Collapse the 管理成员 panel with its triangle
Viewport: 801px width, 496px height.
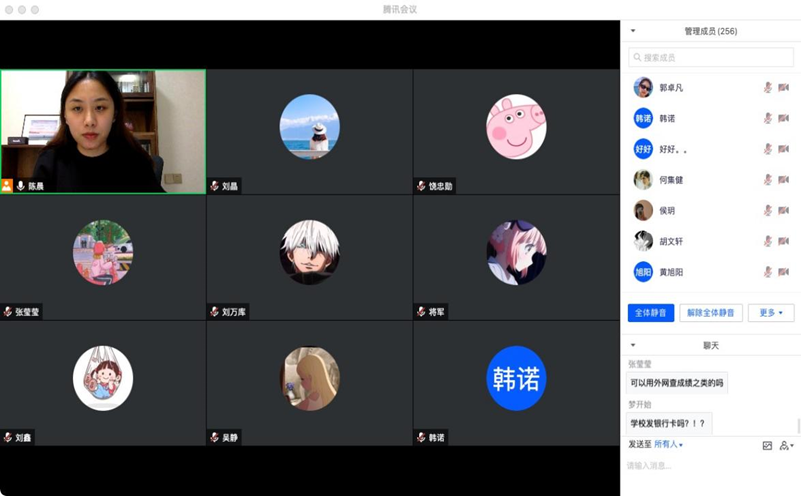[632, 31]
